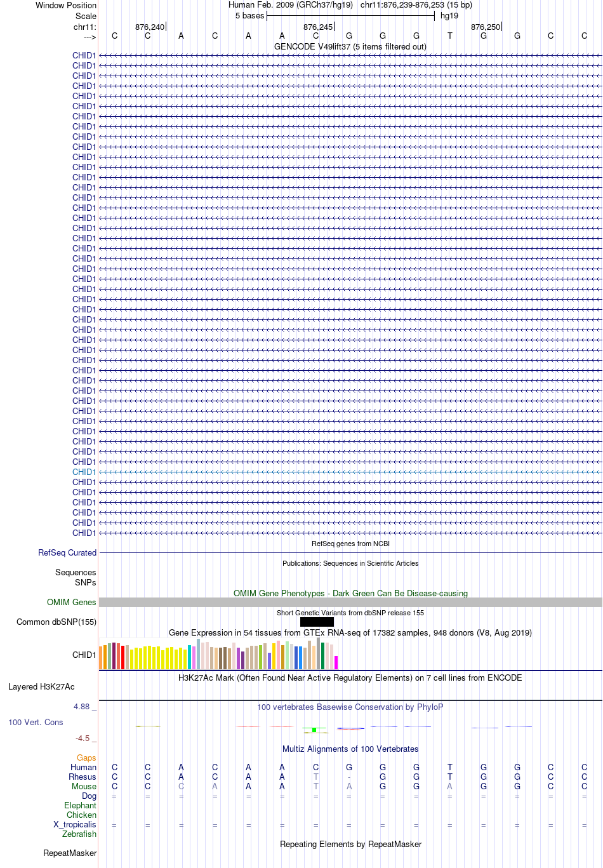
Task: Click the -4.5 PhyloP lower scale value
Action: click(83, 738)
